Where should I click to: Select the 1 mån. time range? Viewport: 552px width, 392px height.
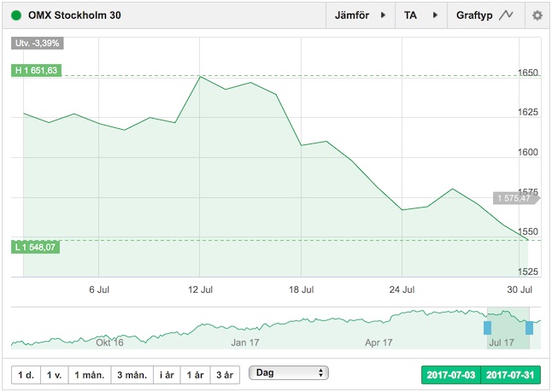pyautogui.click(x=90, y=375)
